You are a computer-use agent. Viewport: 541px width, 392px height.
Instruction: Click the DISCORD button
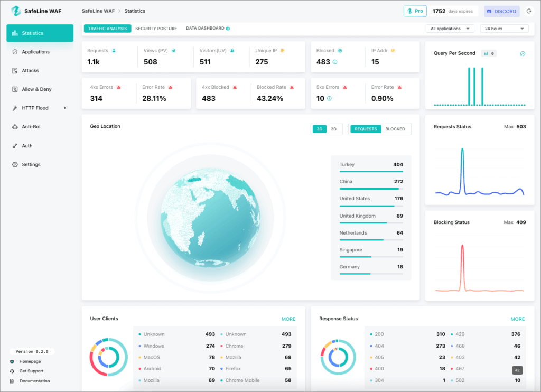[x=501, y=11]
